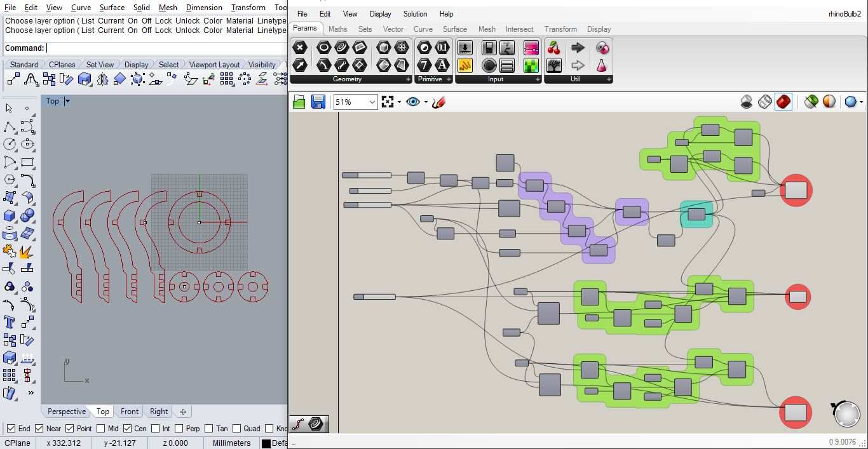Expand the Geometry panel with its plus button
The height and width of the screenshot is (449, 868).
point(409,79)
